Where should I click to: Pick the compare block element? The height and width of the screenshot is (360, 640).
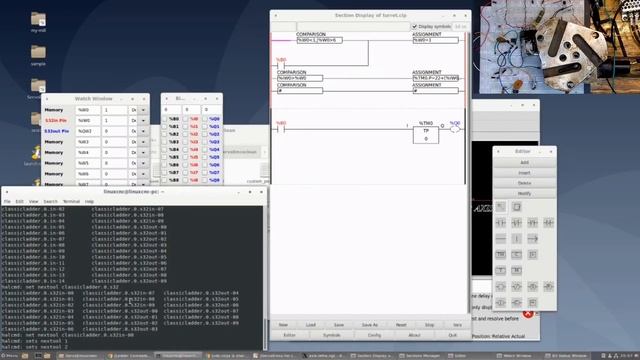(533, 254)
